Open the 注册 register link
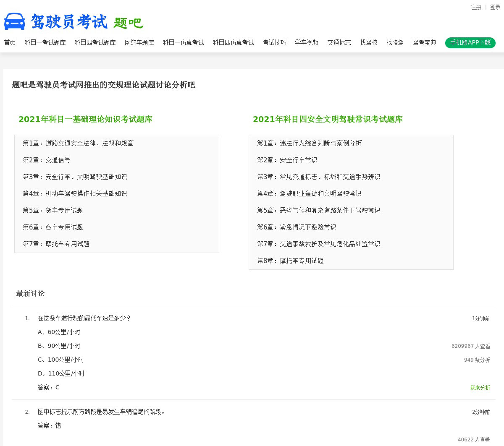 click(x=476, y=8)
